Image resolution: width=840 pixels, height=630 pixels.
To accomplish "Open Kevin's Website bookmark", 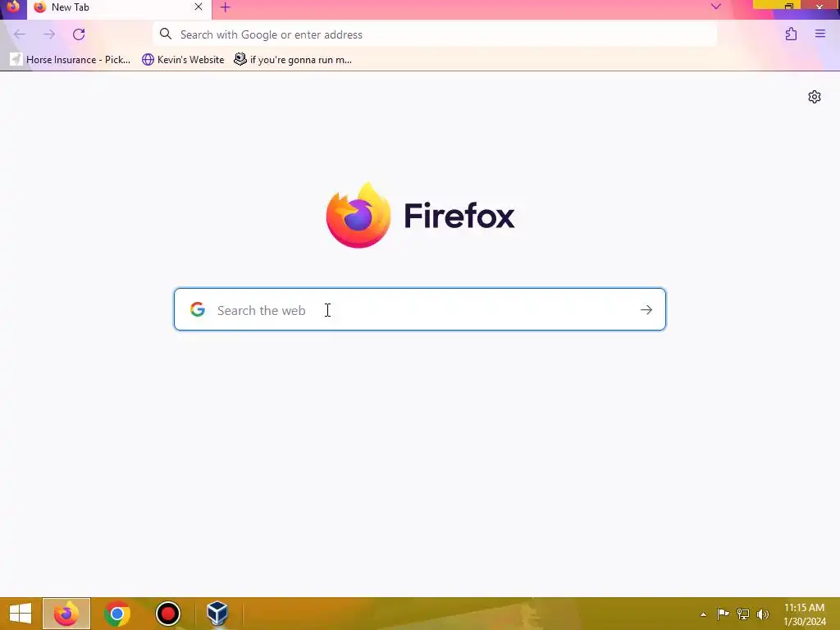I will [183, 59].
